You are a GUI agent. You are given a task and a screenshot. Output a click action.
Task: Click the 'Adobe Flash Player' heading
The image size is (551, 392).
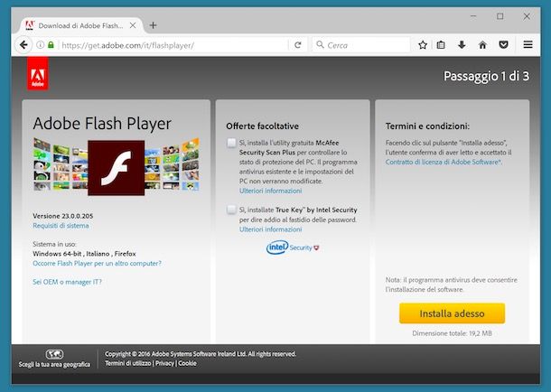[x=102, y=124]
